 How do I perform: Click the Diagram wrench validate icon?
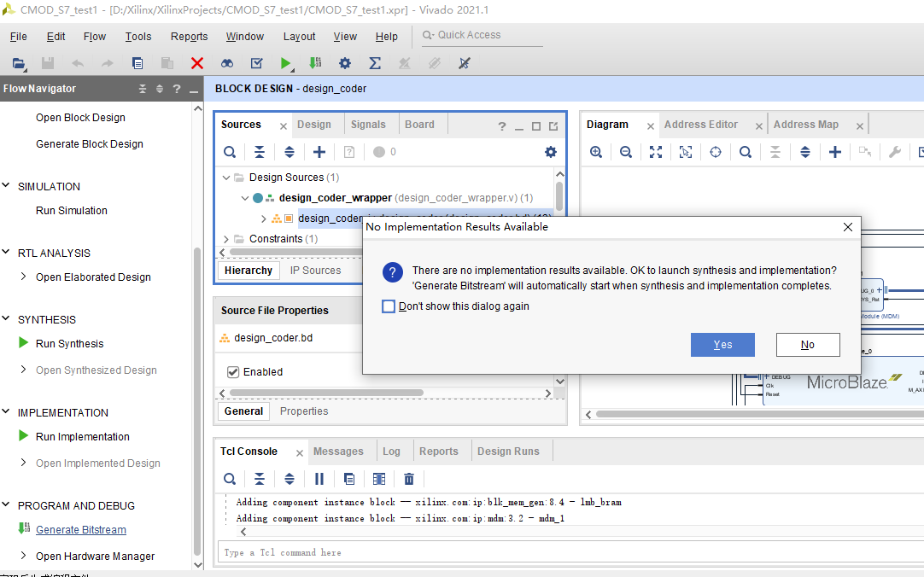894,153
